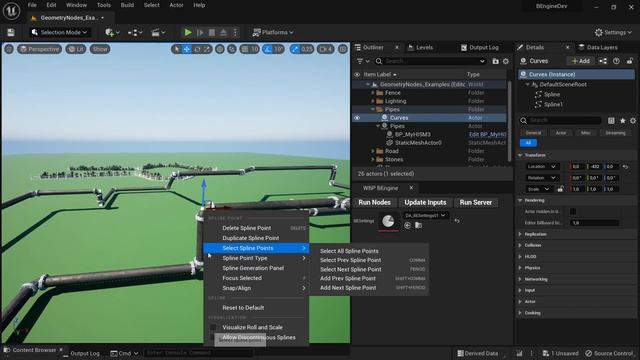Expand the Road folder
Viewport: 640px width, 360px height.
point(373,151)
